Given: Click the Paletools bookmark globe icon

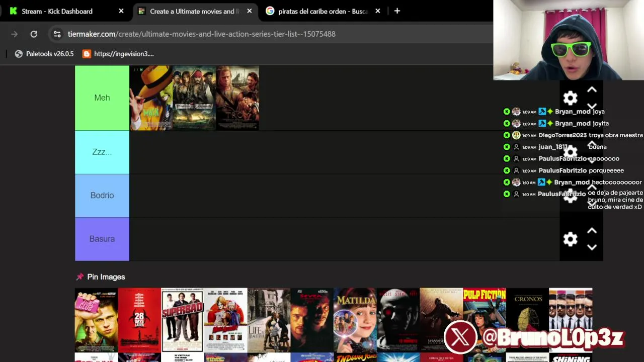Looking at the screenshot, I should [19, 54].
